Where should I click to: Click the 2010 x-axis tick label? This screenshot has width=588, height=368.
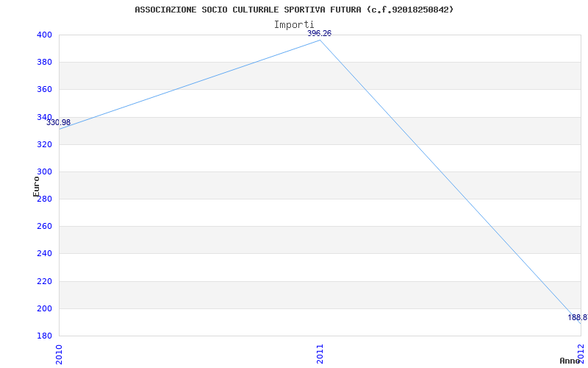(x=59, y=353)
